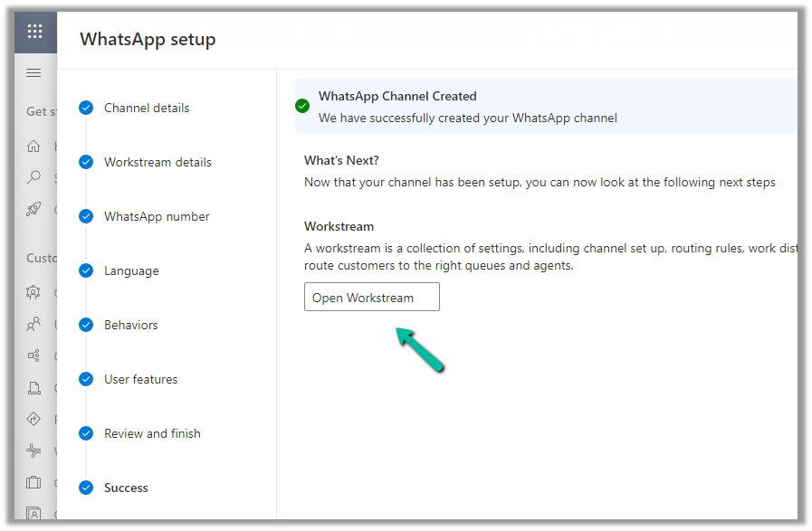Select the WhatsApp number step
Image resolution: width=812 pixels, height=531 pixels.
[x=156, y=216]
